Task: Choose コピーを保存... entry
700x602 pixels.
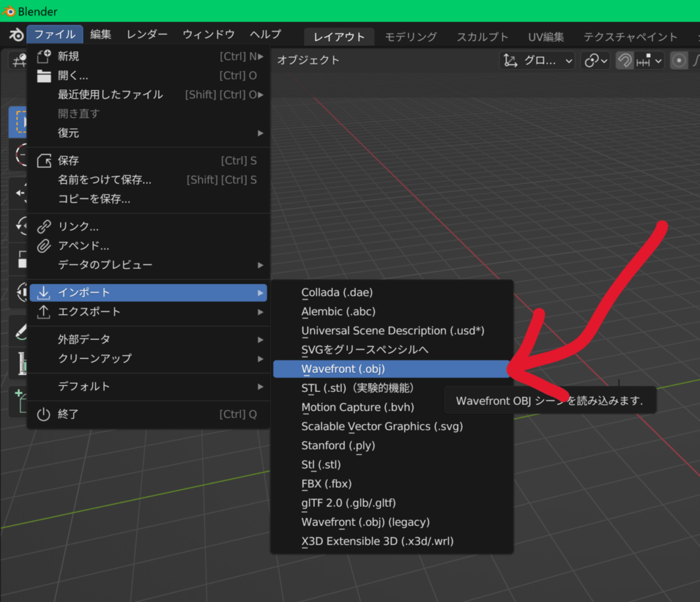Action: [x=150, y=199]
